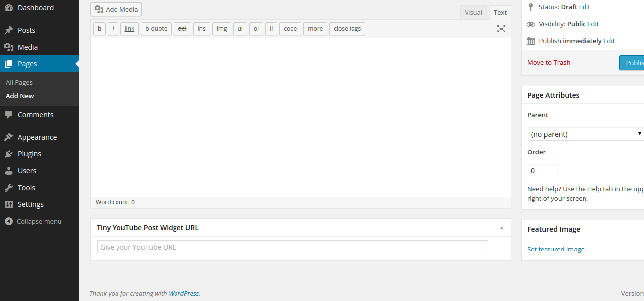This screenshot has width=644, height=301.
Task: Click Move to Trash link
Action: point(549,63)
